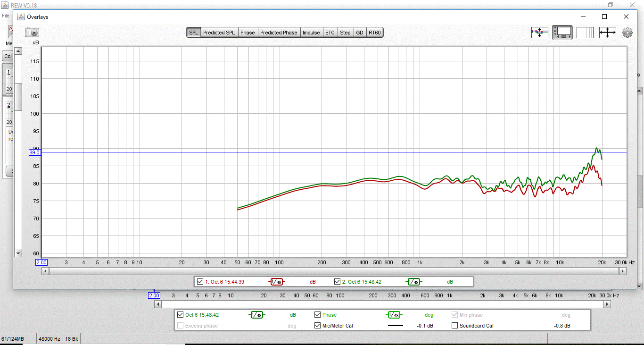This screenshot has width=644, height=345.
Task: Toggle the scrollbars display icon
Action: (x=562, y=33)
